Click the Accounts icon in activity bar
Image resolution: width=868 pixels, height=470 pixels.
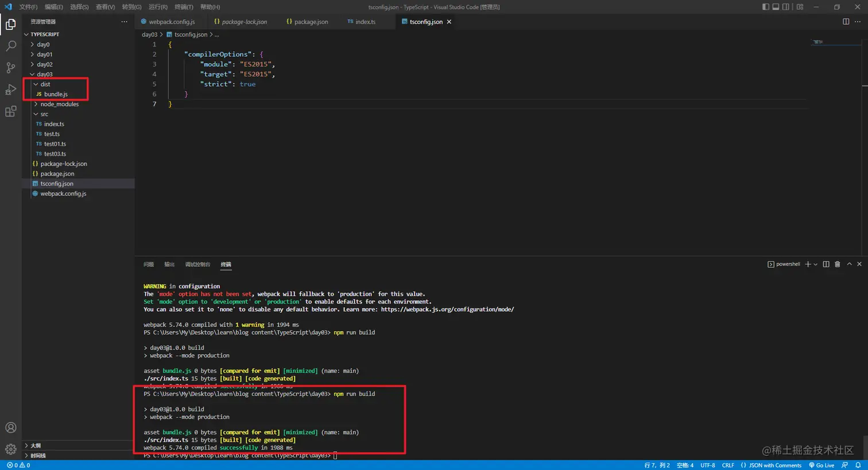click(x=10, y=428)
